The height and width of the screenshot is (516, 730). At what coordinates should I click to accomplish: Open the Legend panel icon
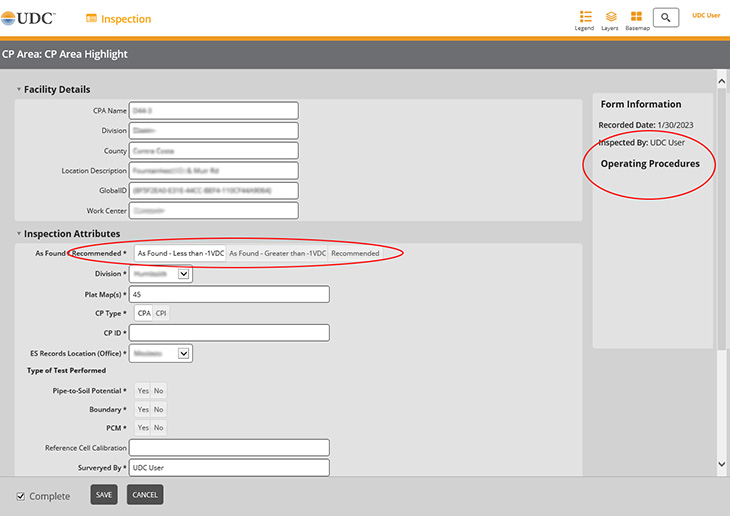(585, 17)
